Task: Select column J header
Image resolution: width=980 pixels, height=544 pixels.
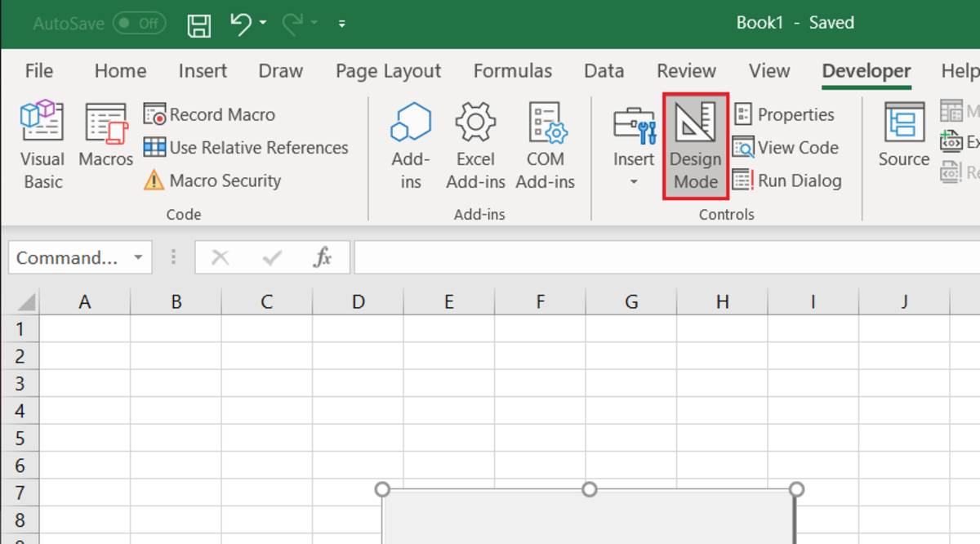Action: click(x=904, y=302)
